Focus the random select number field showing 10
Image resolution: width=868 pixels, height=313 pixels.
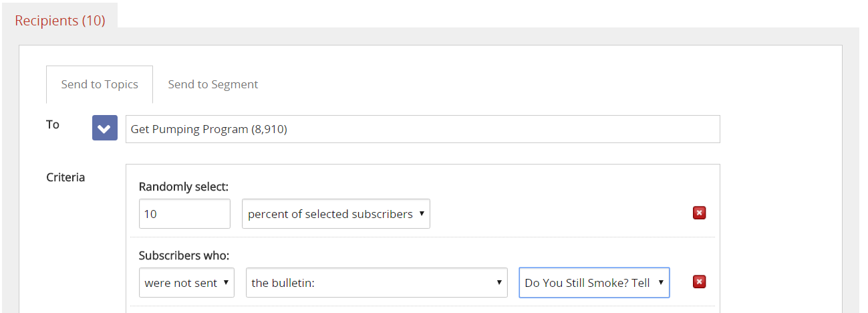tap(184, 214)
